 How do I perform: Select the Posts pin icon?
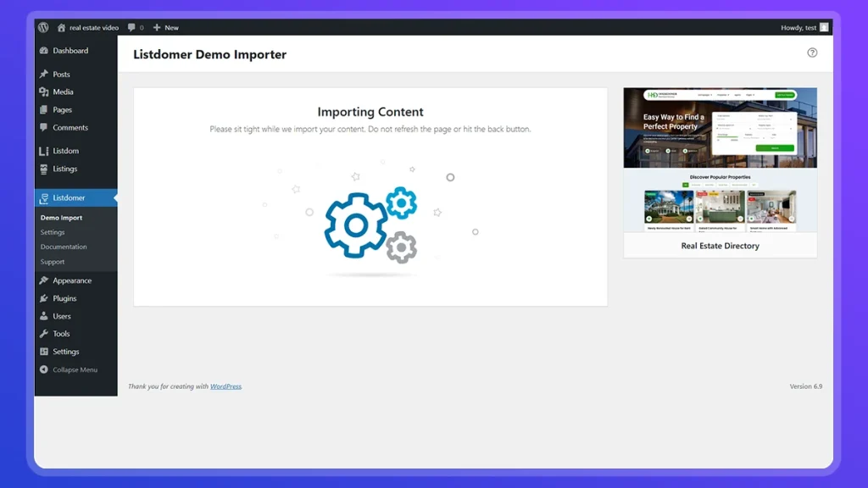[x=45, y=74]
